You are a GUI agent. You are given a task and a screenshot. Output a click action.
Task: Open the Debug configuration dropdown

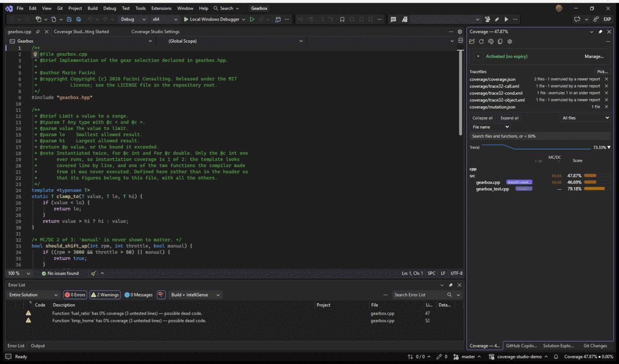point(134,19)
